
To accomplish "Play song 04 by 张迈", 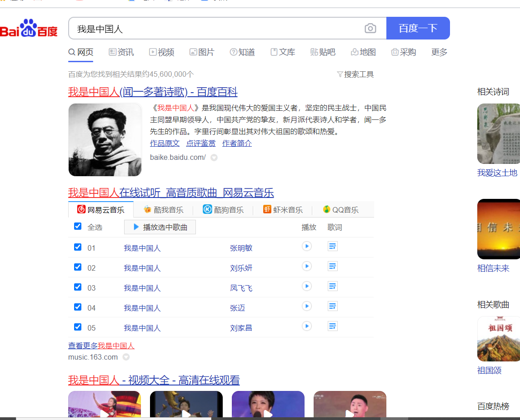I will tap(307, 306).
